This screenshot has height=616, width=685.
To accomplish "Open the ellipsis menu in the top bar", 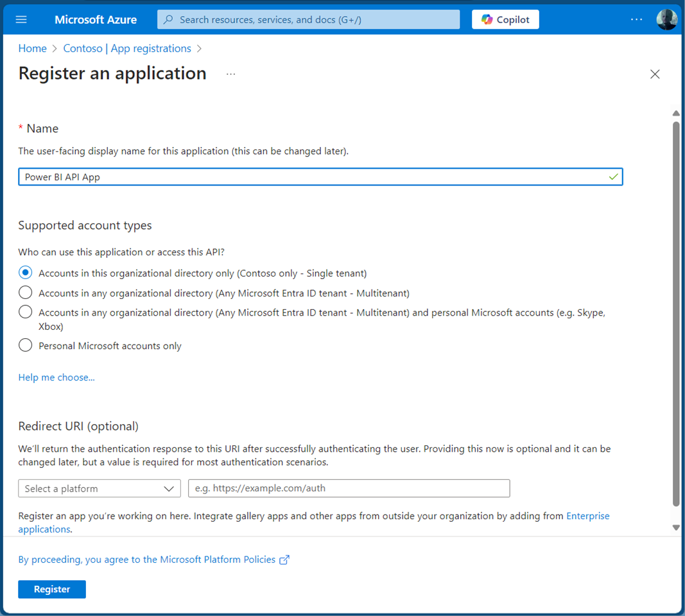I will (636, 19).
